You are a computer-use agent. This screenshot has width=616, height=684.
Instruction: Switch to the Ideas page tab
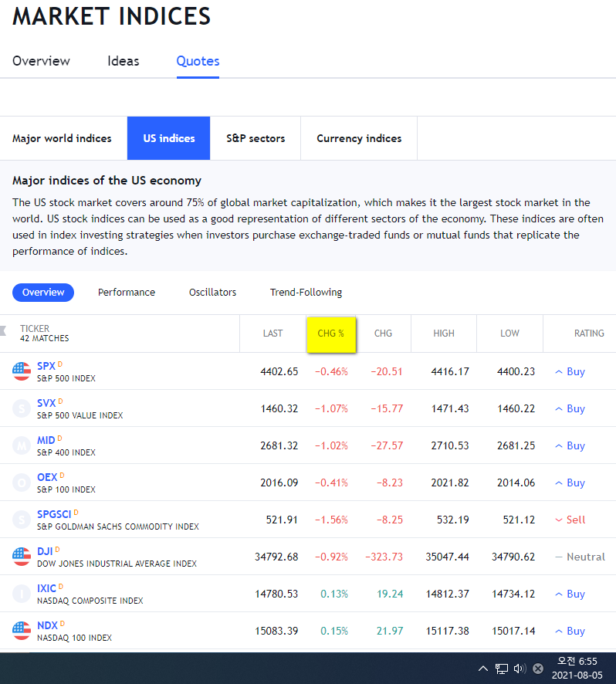124,61
